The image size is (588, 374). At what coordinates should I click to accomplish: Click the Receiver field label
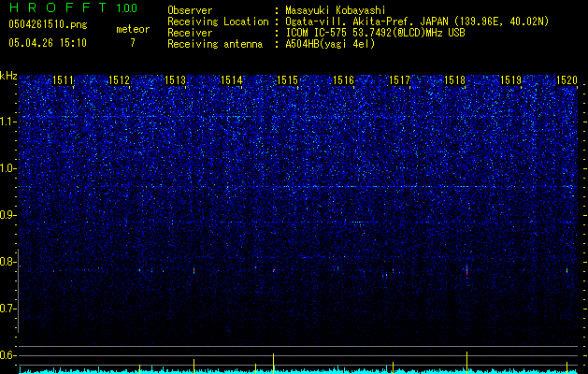tap(190, 33)
